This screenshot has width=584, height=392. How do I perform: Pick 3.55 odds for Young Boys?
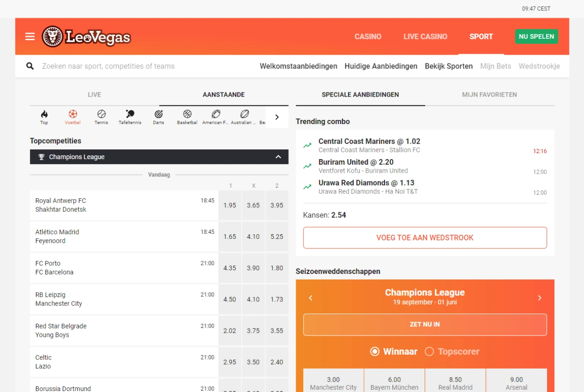pyautogui.click(x=277, y=330)
